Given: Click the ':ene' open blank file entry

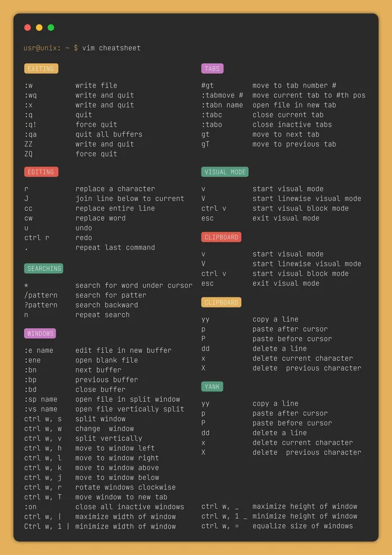Looking at the screenshot, I should tap(32, 360).
